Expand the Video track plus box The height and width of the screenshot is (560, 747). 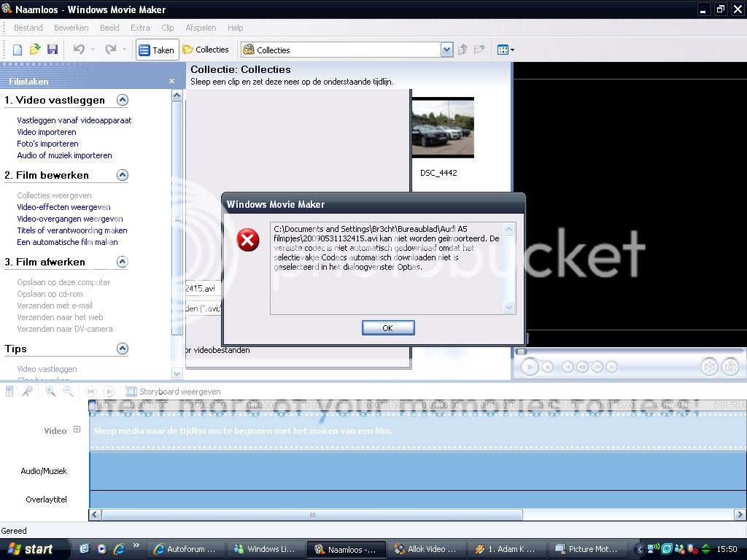pos(77,429)
